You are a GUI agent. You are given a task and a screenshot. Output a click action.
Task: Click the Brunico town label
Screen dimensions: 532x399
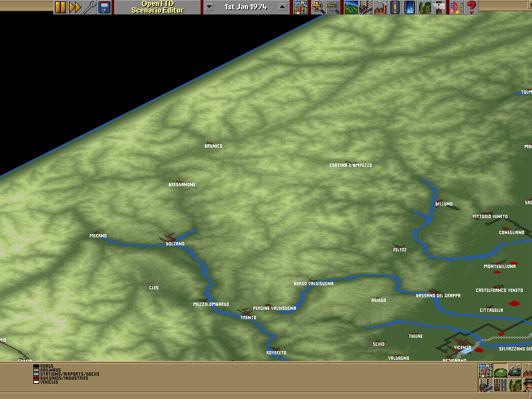pyautogui.click(x=213, y=146)
